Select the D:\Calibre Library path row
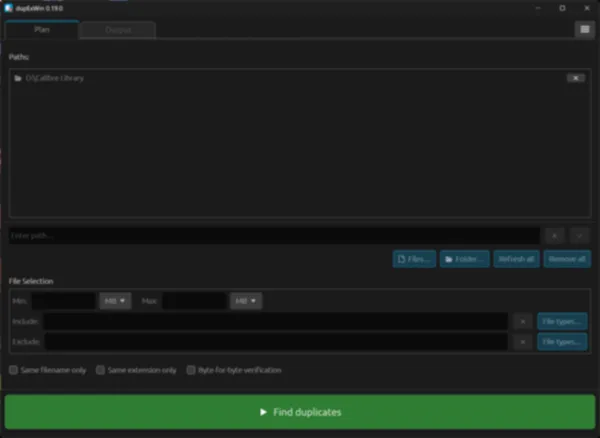This screenshot has height=438, width=600. [x=300, y=78]
